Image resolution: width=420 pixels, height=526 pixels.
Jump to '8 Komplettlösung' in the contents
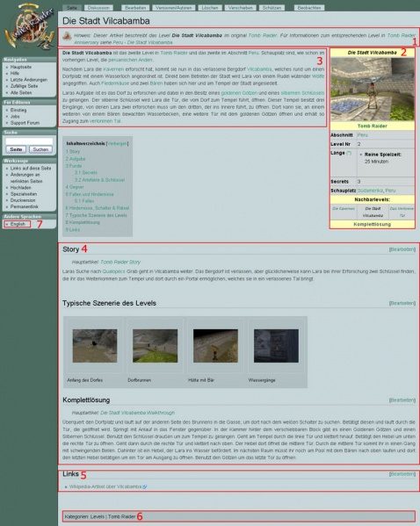[83, 222]
